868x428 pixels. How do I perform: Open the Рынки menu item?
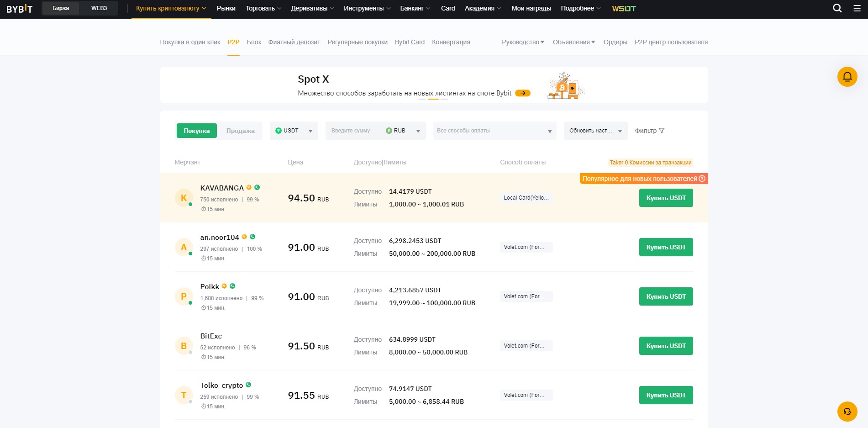tap(226, 9)
